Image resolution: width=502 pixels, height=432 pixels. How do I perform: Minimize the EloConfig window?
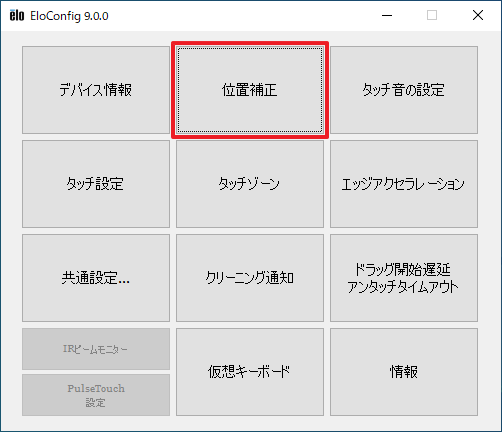click(x=387, y=15)
